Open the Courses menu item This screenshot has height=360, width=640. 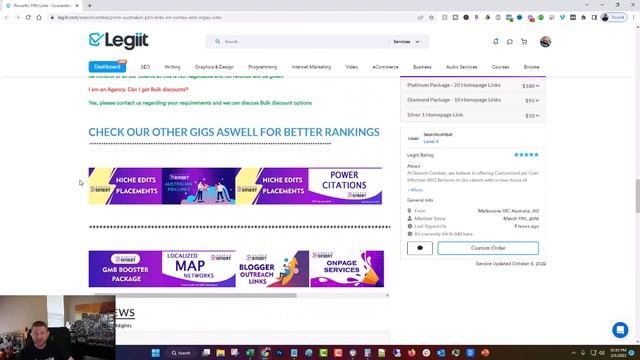click(500, 67)
